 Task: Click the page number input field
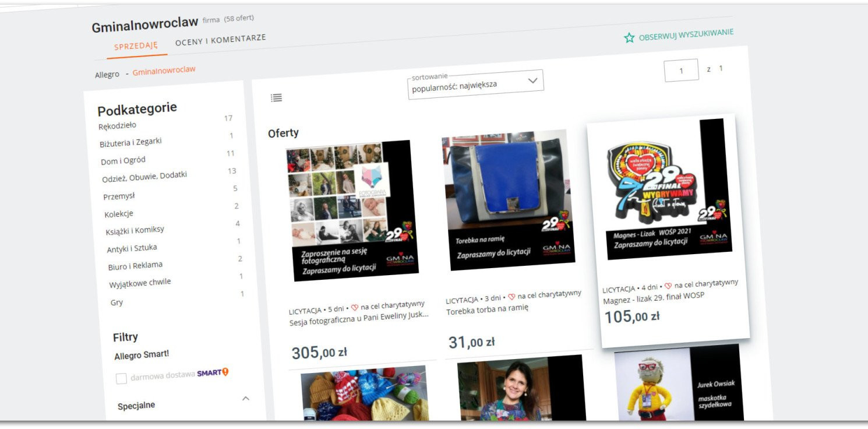[x=681, y=71]
